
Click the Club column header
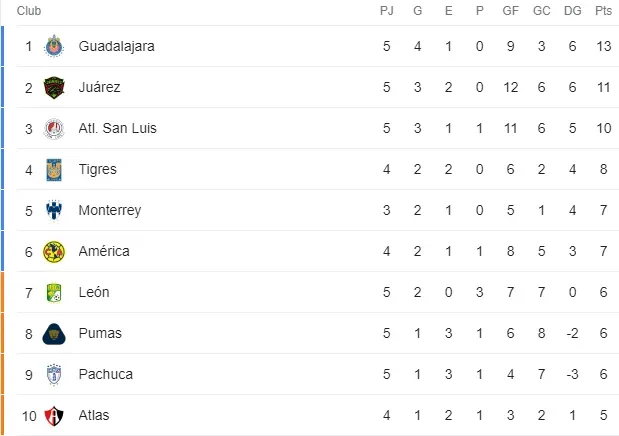click(29, 11)
